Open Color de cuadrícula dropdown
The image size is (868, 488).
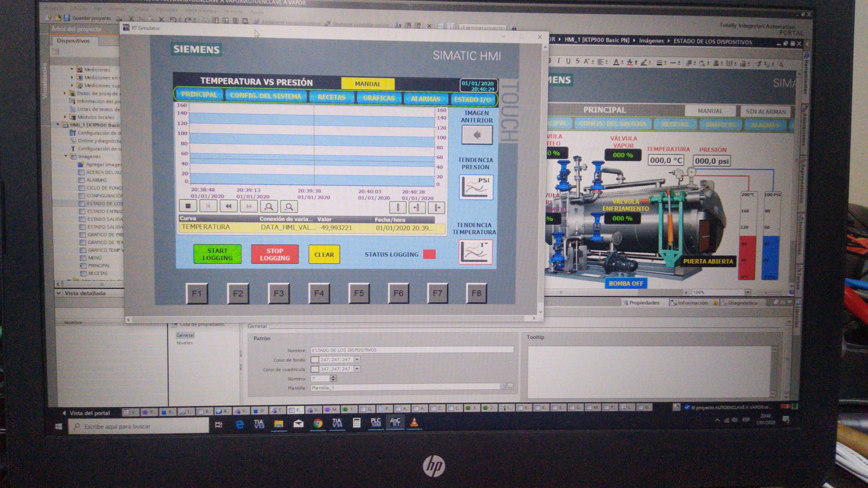point(357,369)
